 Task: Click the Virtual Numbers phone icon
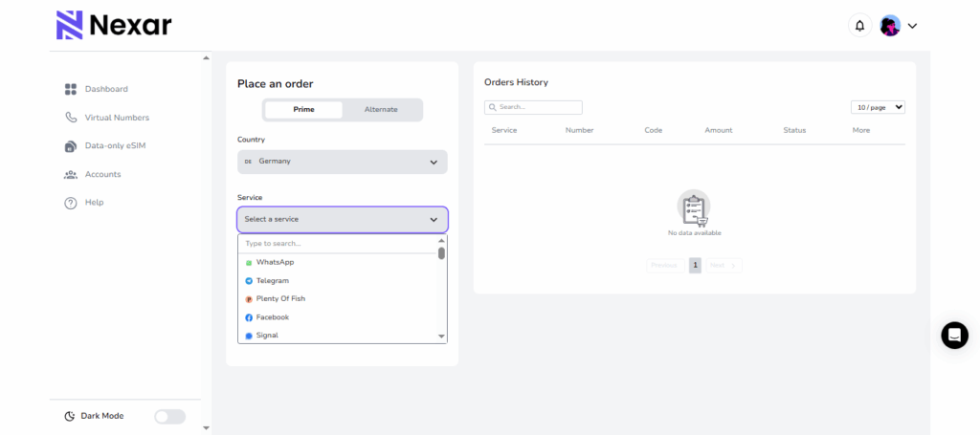click(x=71, y=118)
